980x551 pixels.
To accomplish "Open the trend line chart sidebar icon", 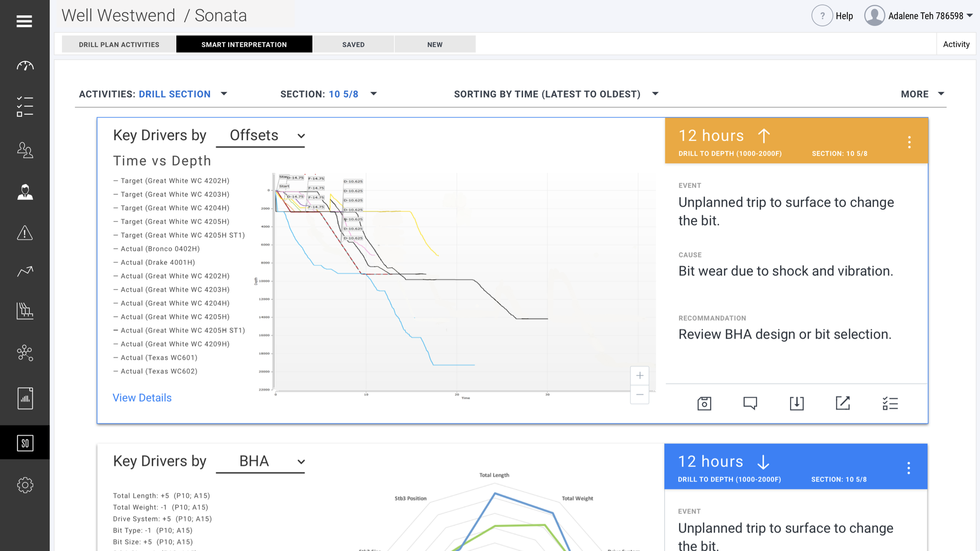I will [x=24, y=271].
